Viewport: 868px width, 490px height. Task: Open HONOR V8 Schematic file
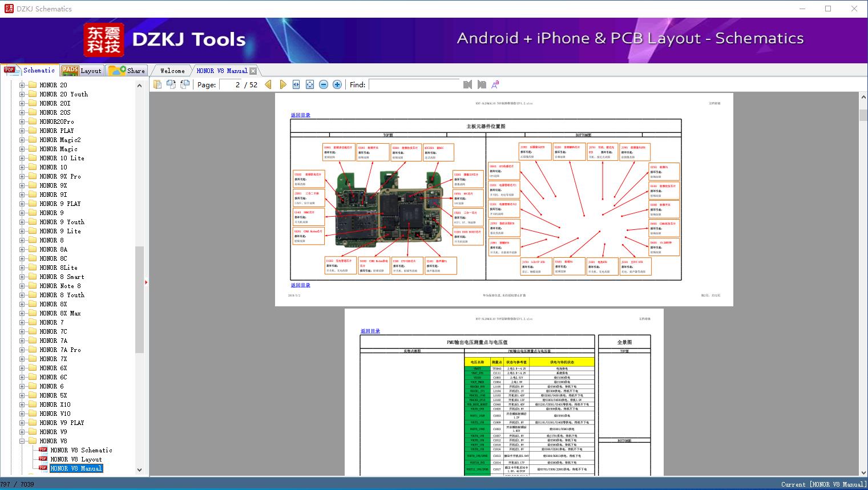tap(81, 450)
